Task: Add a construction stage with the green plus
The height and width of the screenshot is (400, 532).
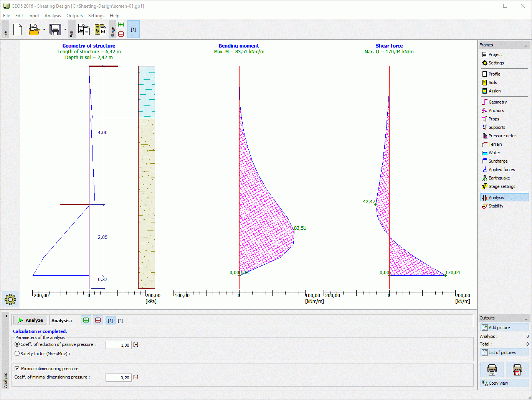Action: click(x=121, y=25)
